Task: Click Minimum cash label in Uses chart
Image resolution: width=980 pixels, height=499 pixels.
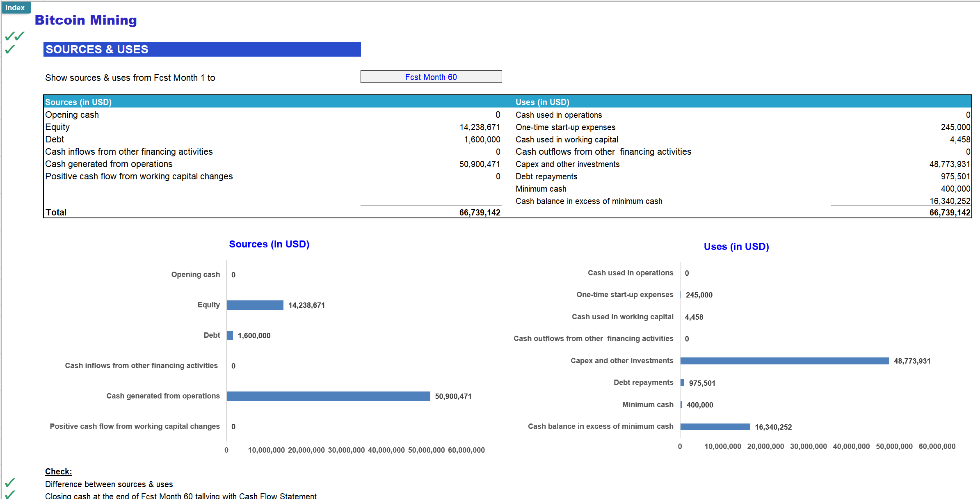Action: click(648, 405)
